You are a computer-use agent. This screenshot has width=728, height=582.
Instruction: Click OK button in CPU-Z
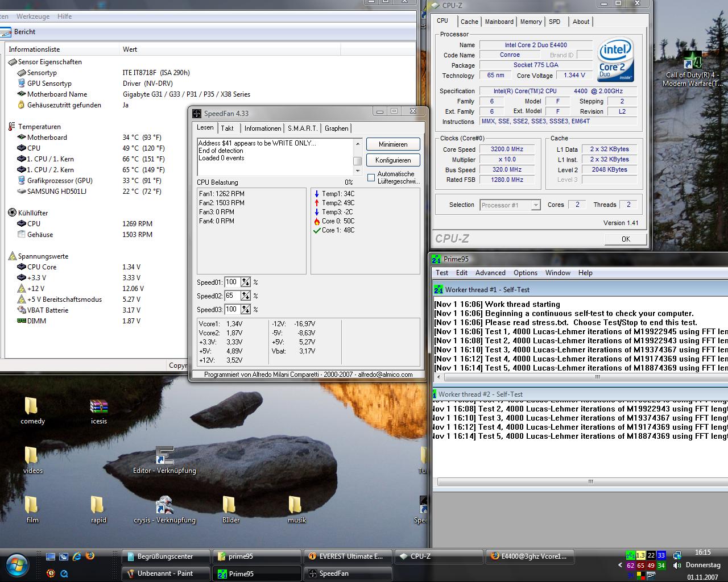(626, 239)
